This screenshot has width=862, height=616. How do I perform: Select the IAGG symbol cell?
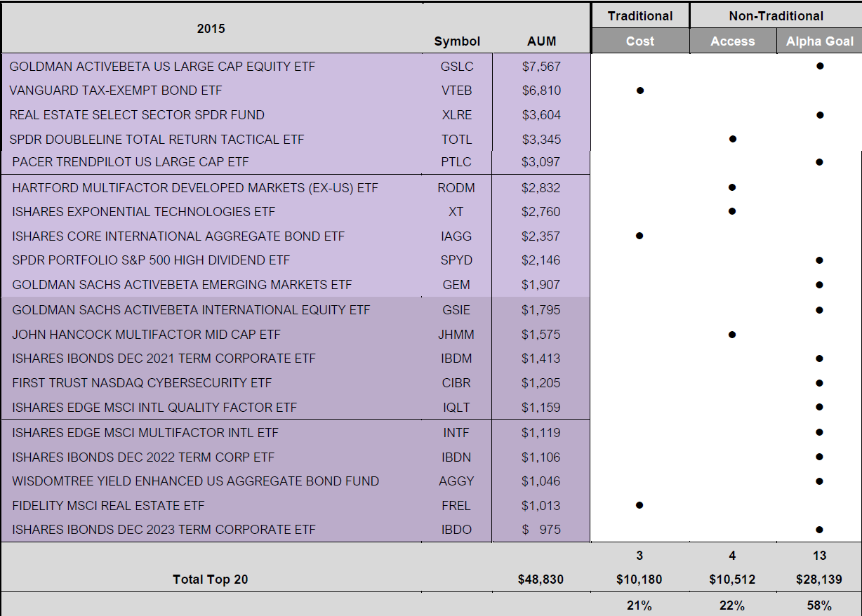coord(456,236)
